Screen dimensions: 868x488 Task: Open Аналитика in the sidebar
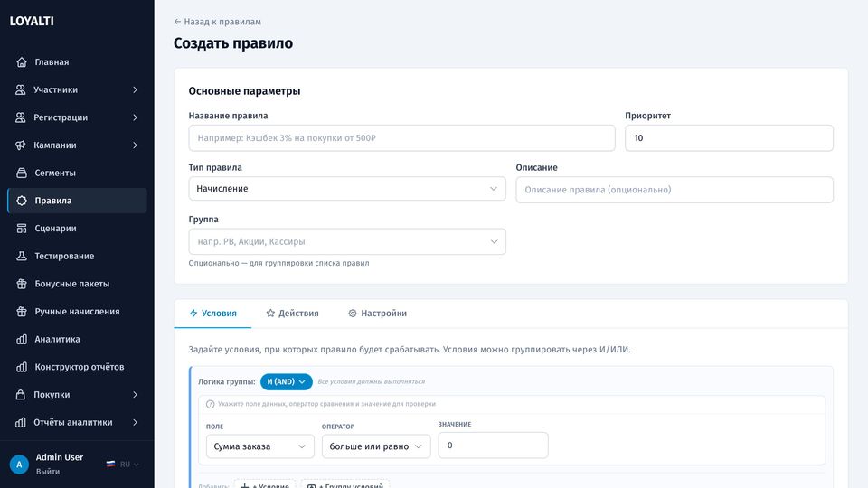77,339
